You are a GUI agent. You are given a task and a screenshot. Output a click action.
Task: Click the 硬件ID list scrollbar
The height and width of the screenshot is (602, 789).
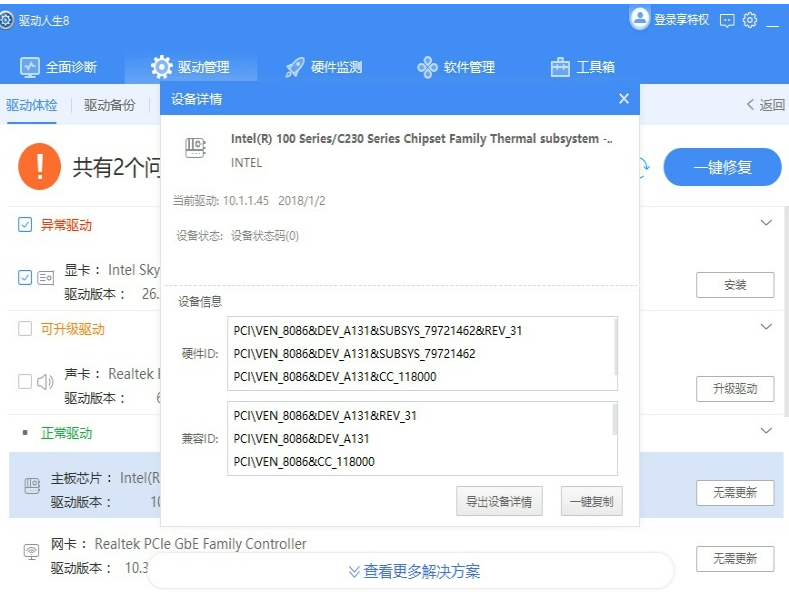(x=615, y=347)
